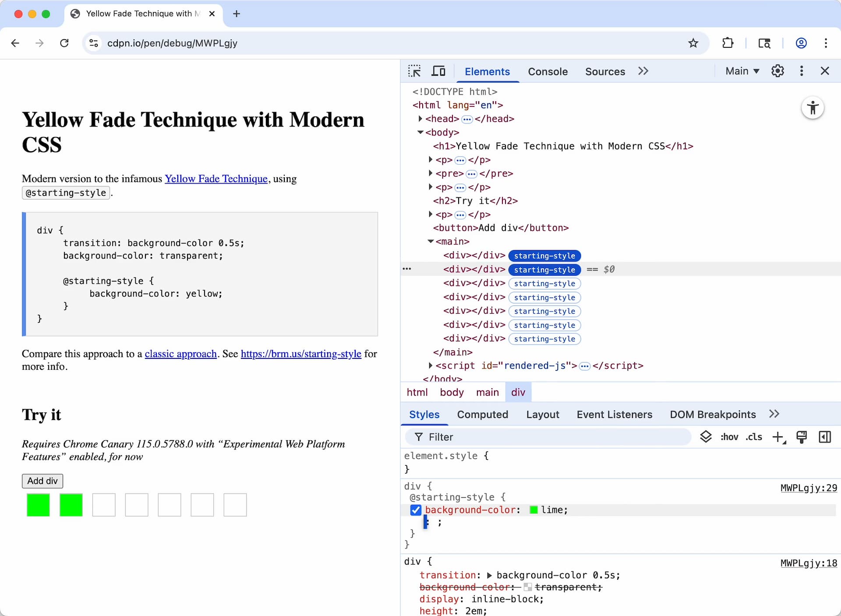
Task: Open DevTools settings gear
Action: (777, 71)
